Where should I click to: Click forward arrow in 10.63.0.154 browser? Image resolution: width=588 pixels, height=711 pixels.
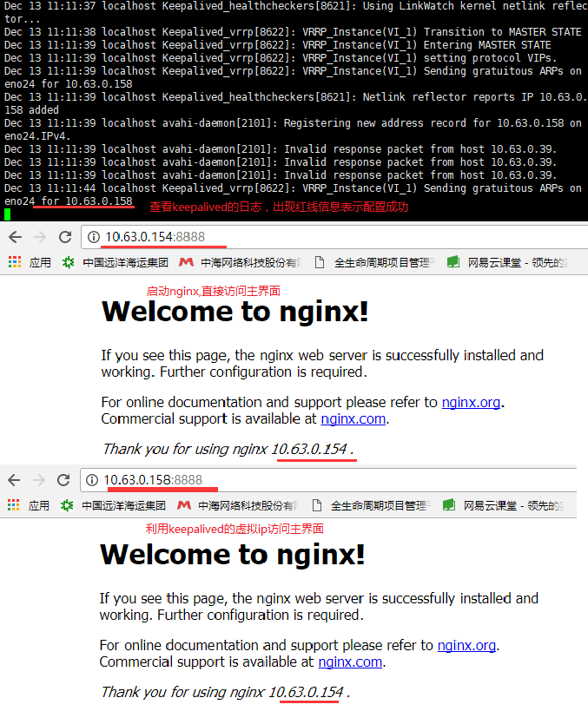point(40,237)
